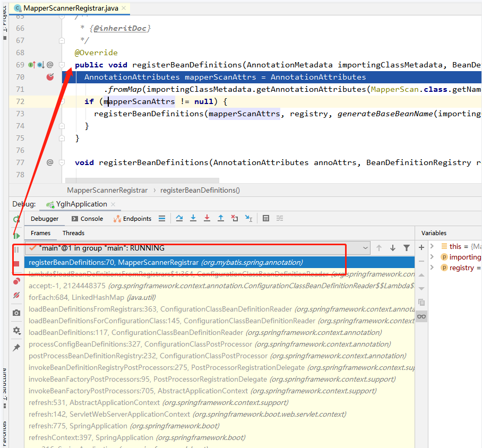Take a thread dump with the camera icon

pos(16,313)
